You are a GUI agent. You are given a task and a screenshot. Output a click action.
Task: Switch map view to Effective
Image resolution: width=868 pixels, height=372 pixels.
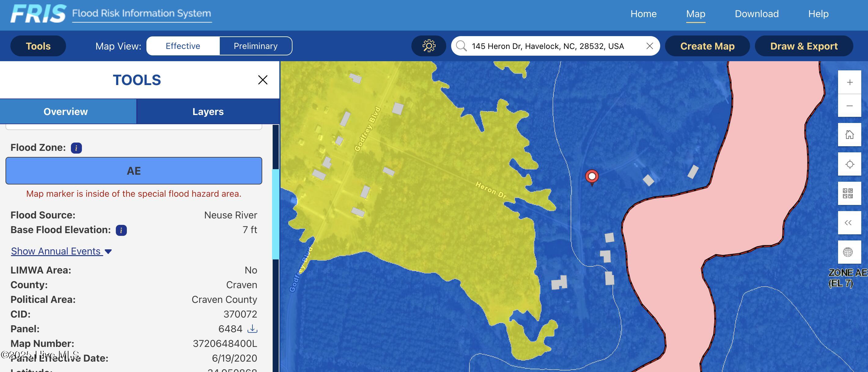pyautogui.click(x=183, y=46)
